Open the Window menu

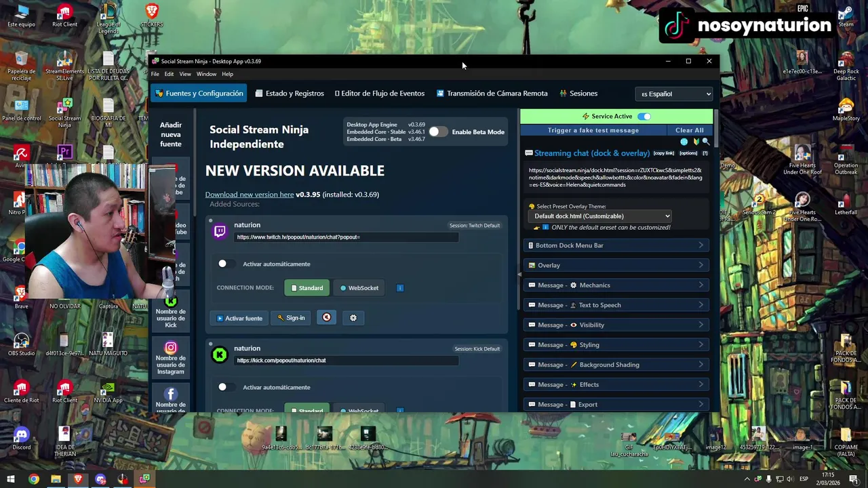tap(206, 74)
